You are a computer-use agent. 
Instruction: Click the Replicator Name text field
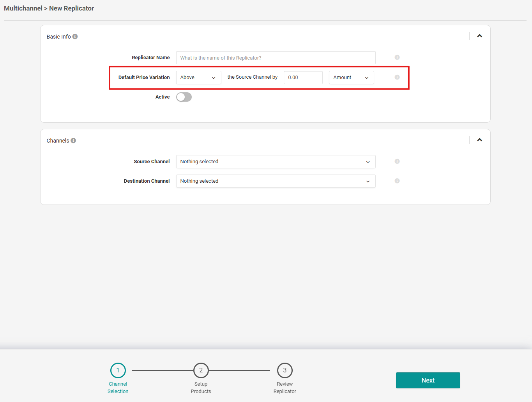(x=276, y=58)
